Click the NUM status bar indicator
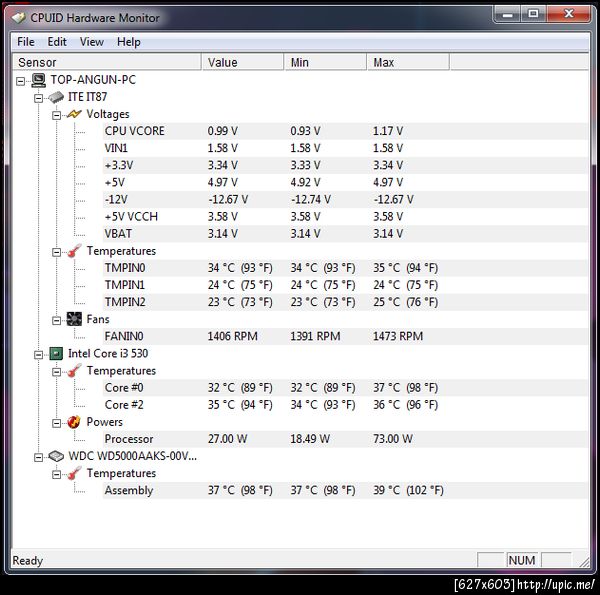 [x=522, y=560]
